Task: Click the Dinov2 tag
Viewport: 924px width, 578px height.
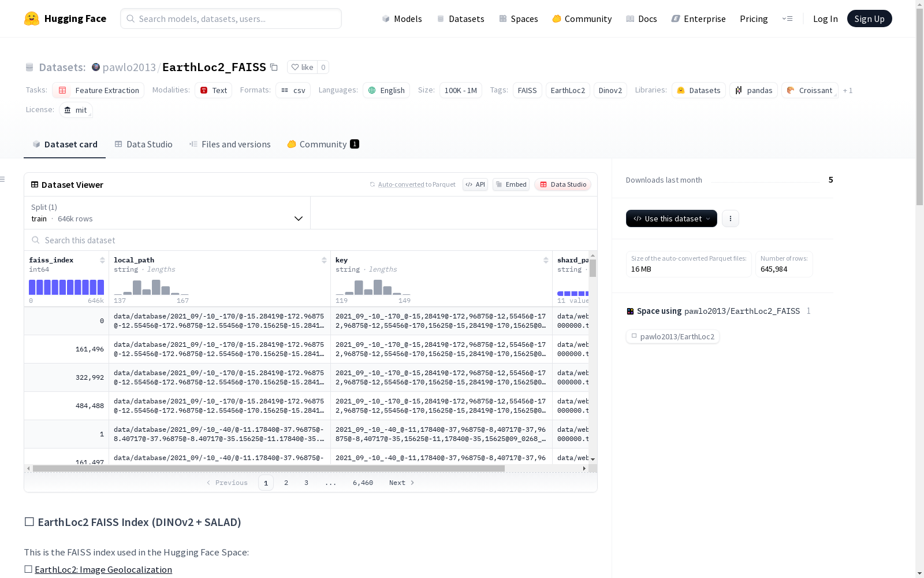Action: click(610, 90)
